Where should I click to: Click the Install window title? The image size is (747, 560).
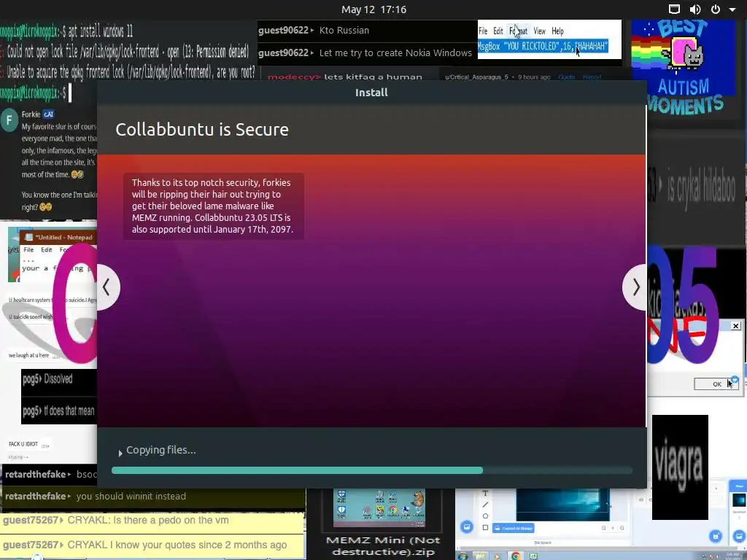click(371, 93)
